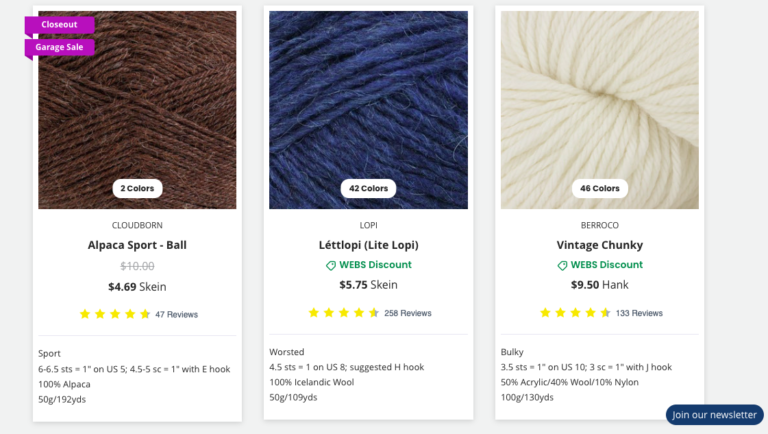Screen dimensions: 768x434
Task: Click the Join our newsletter button
Action: (x=714, y=415)
